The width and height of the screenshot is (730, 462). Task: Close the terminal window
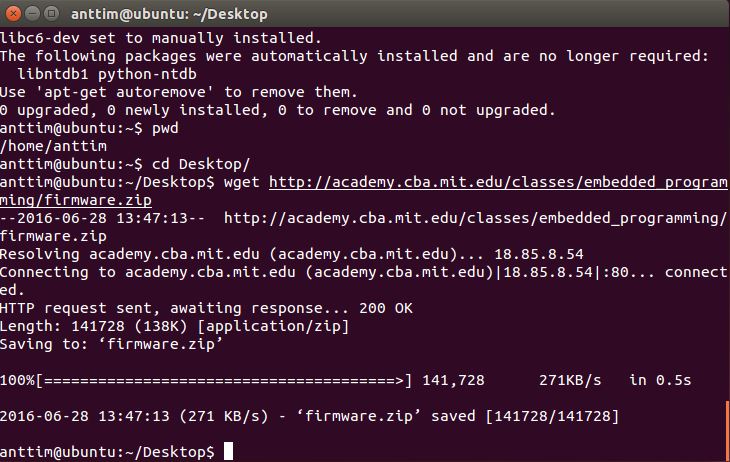(14, 14)
